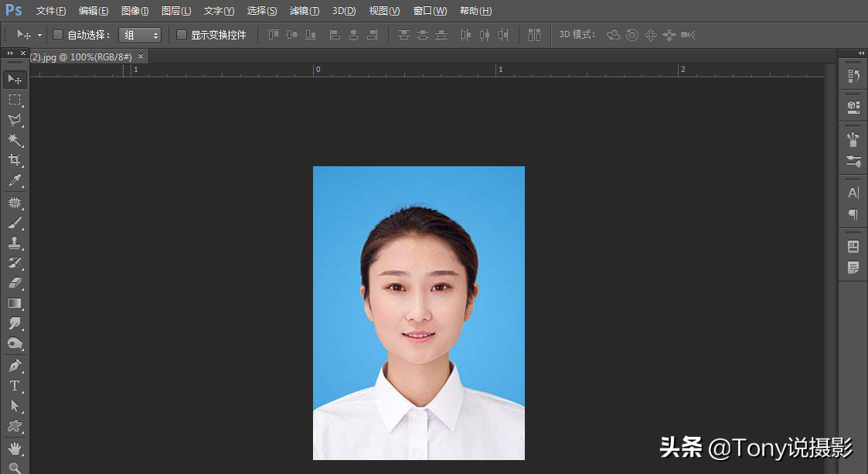Select the Pen tool
The width and height of the screenshot is (868, 474).
tap(15, 366)
